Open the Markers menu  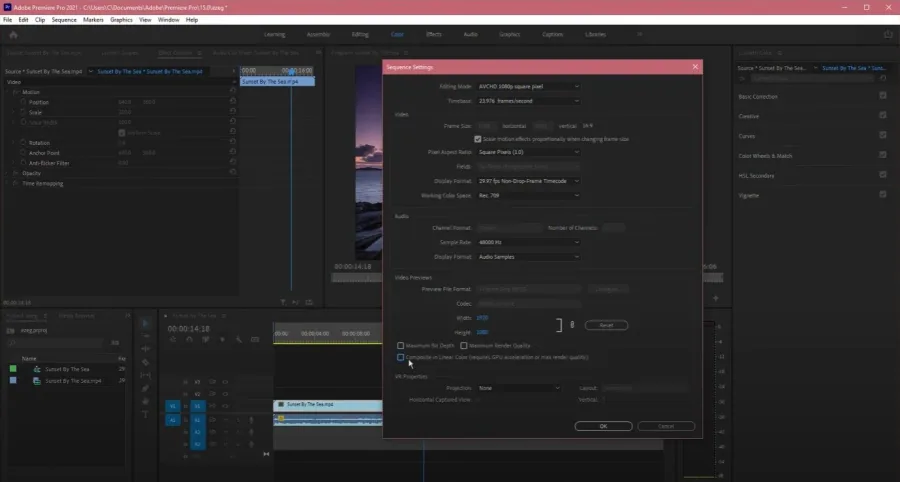[93, 20]
